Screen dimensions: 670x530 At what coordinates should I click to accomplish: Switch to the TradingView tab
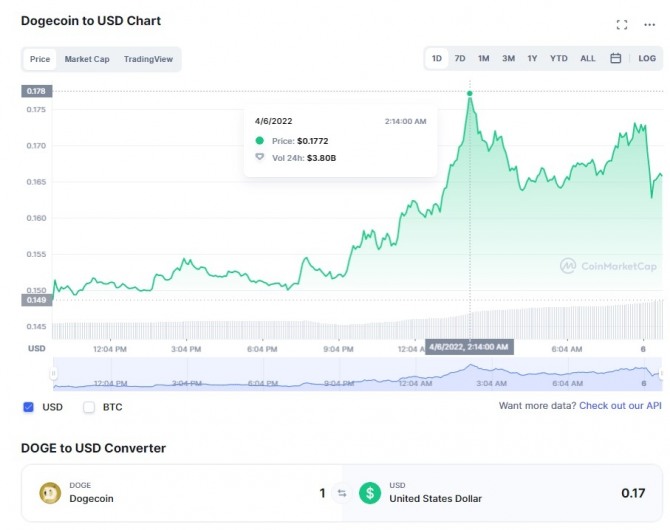pyautogui.click(x=148, y=59)
